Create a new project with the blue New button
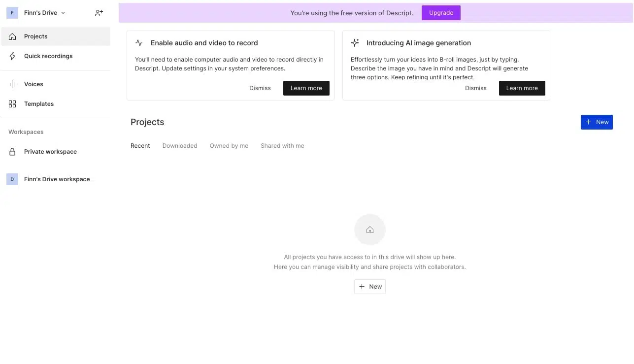This screenshot has width=634, height=364. pyautogui.click(x=597, y=122)
